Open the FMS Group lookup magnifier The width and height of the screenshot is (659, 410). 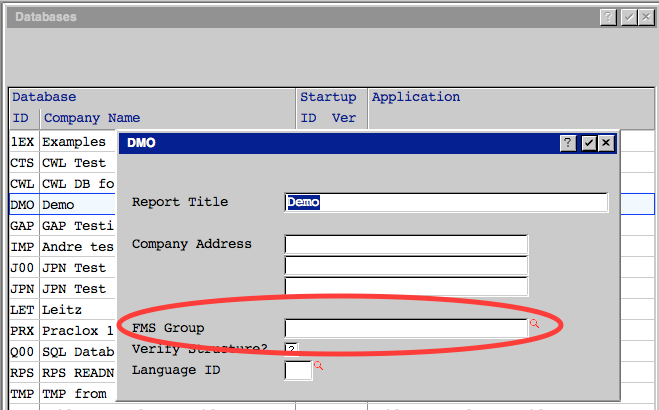tap(534, 324)
